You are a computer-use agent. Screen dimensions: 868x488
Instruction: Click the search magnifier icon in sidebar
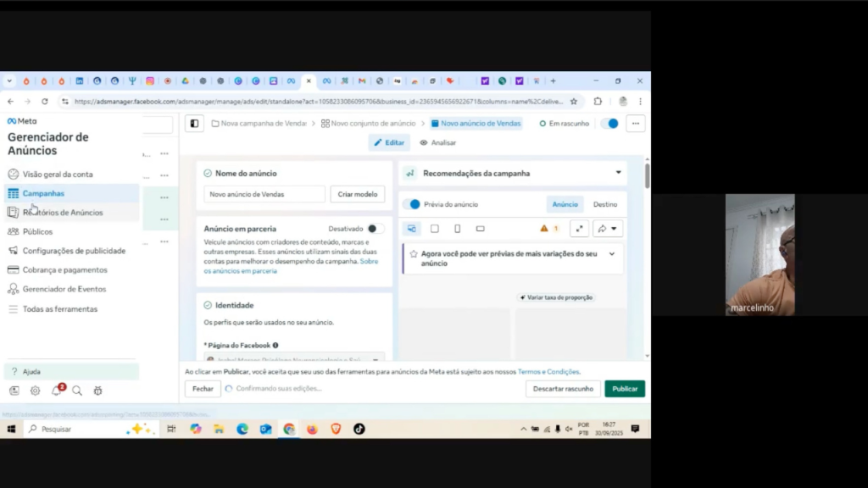pos(77,391)
